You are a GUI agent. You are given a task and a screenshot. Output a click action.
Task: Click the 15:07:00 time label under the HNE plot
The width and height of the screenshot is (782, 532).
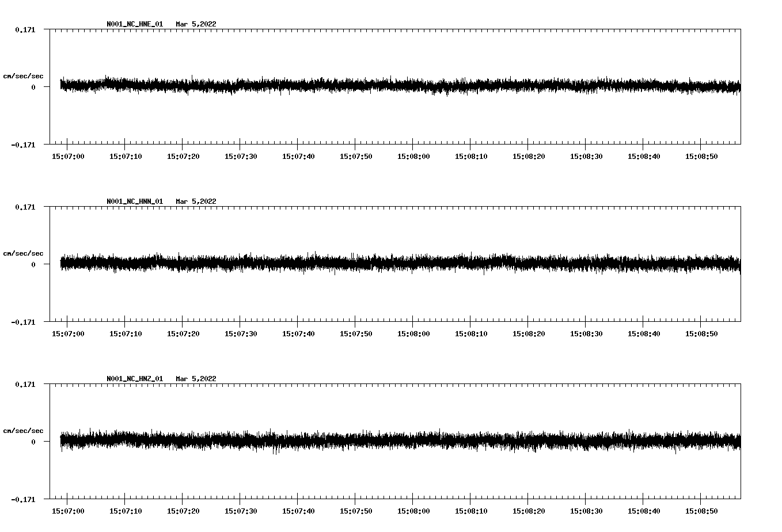click(68, 157)
